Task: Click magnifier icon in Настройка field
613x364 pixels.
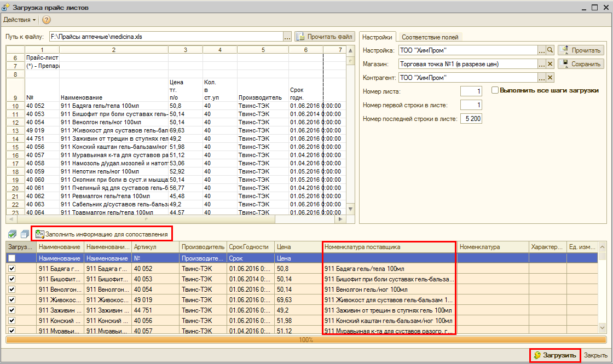Action: [x=550, y=50]
